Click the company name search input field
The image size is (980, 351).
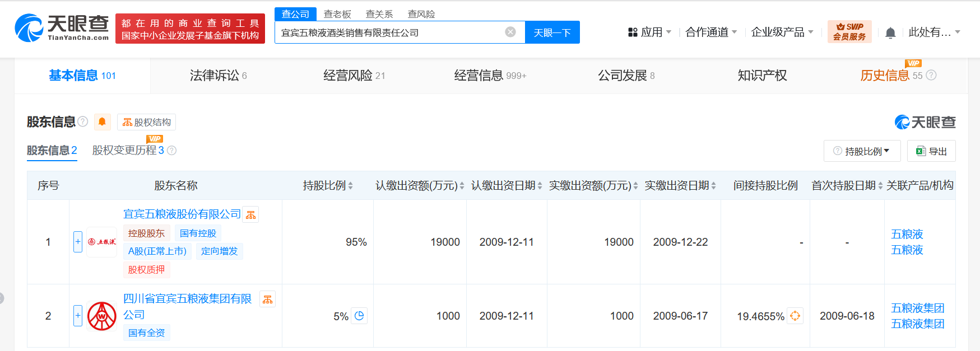point(390,32)
